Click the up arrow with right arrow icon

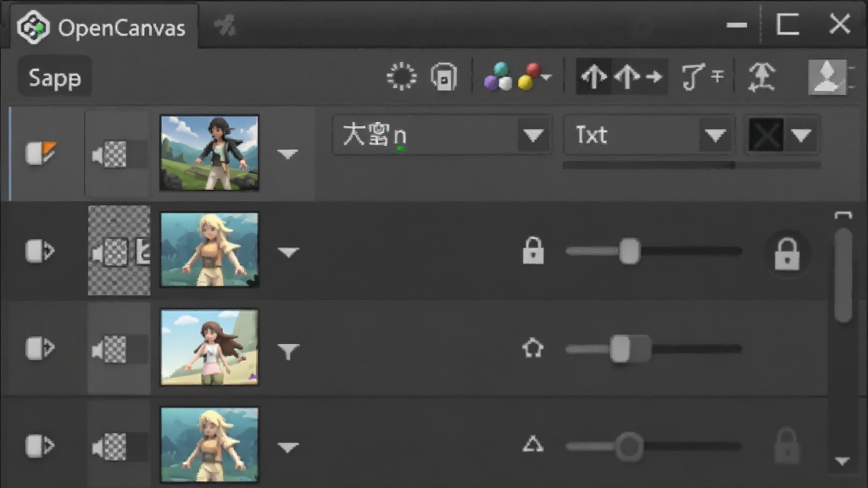click(638, 76)
